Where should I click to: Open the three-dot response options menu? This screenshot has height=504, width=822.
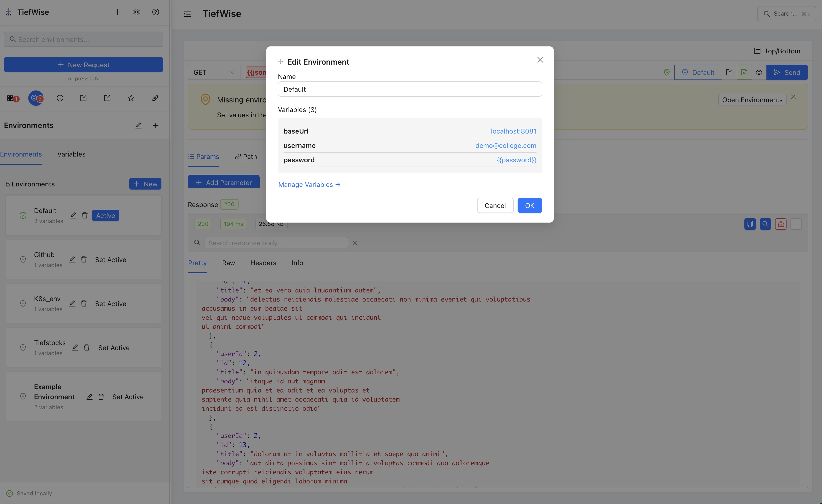click(796, 224)
